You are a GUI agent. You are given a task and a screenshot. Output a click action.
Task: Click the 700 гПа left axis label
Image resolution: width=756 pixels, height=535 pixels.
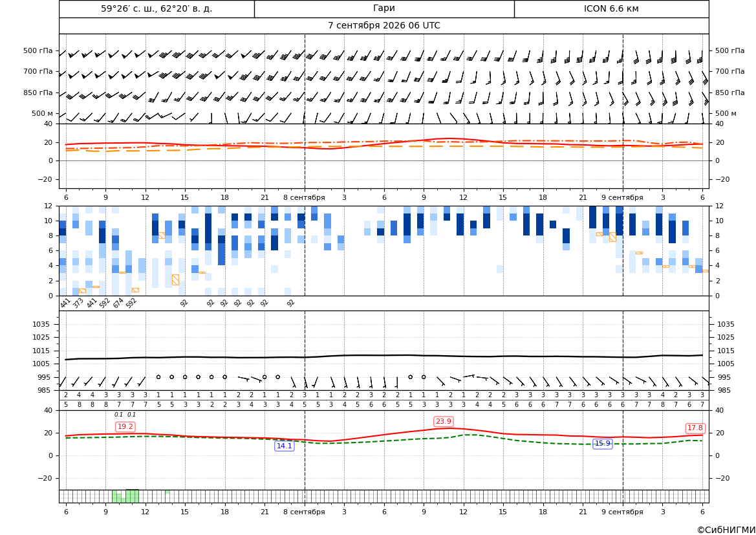(x=38, y=71)
